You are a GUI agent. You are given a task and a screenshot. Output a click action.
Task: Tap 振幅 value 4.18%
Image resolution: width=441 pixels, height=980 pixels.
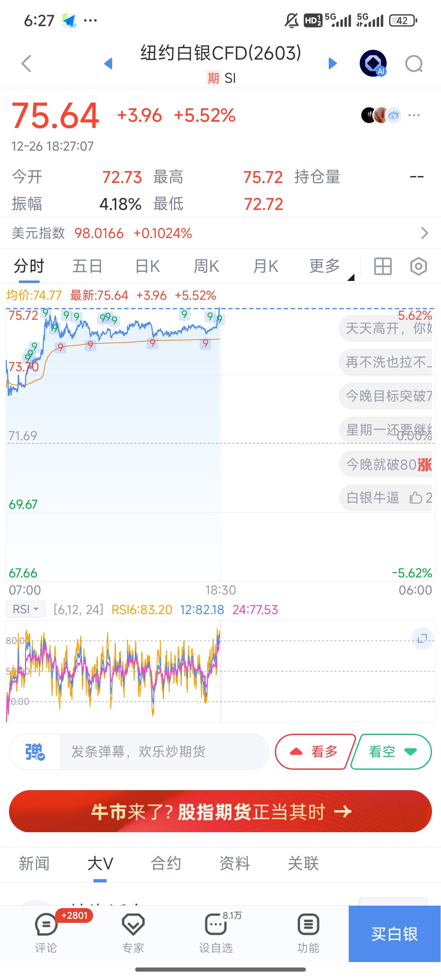coord(120,204)
